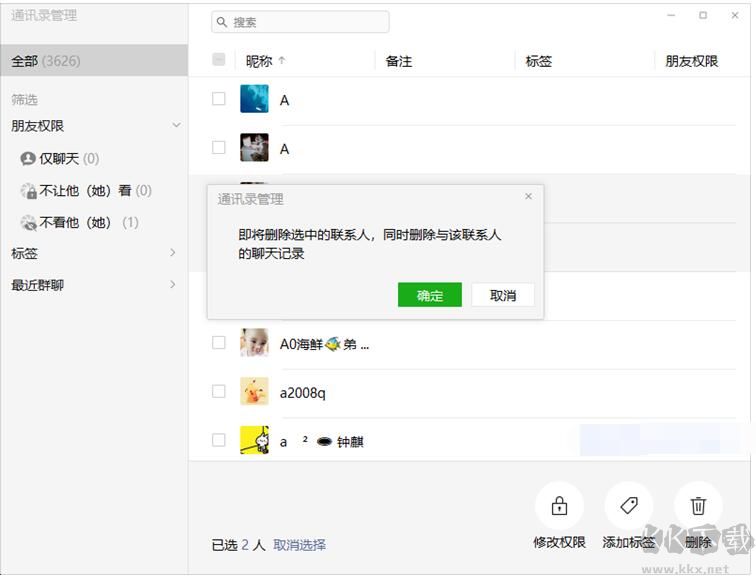
Task: Click the tag icon for 添加标签
Action: click(x=629, y=506)
